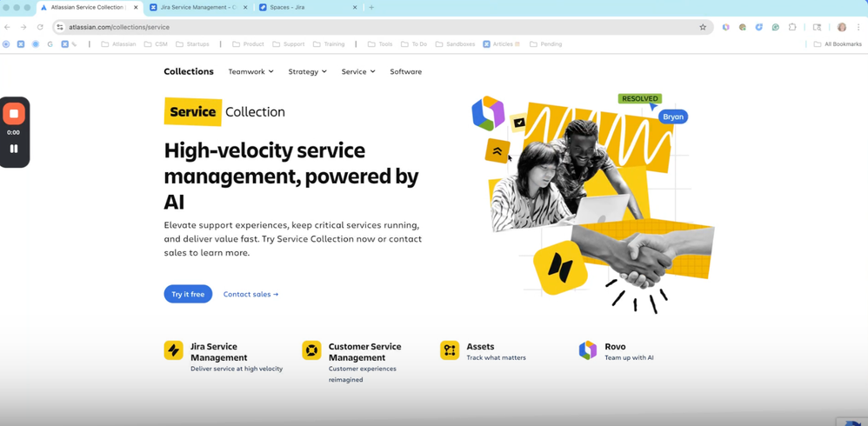Open the Articles bookmark
The image size is (868, 426).
(502, 44)
